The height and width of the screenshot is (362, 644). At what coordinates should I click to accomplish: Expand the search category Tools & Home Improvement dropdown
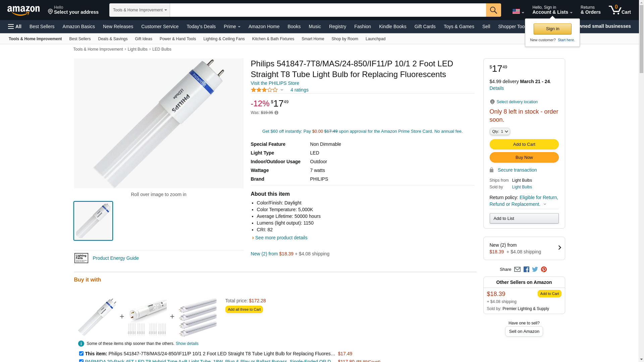(140, 10)
